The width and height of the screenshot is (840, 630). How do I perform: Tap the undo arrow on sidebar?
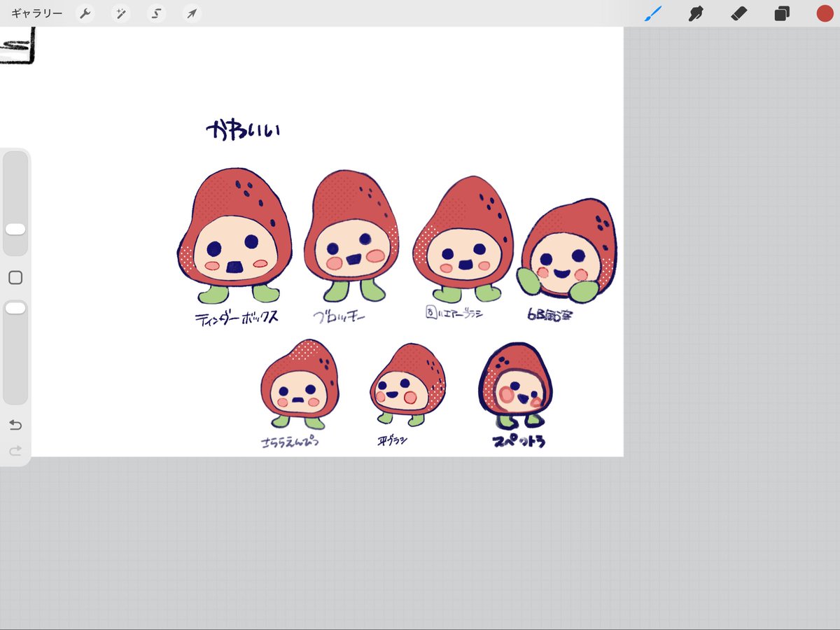click(x=15, y=425)
